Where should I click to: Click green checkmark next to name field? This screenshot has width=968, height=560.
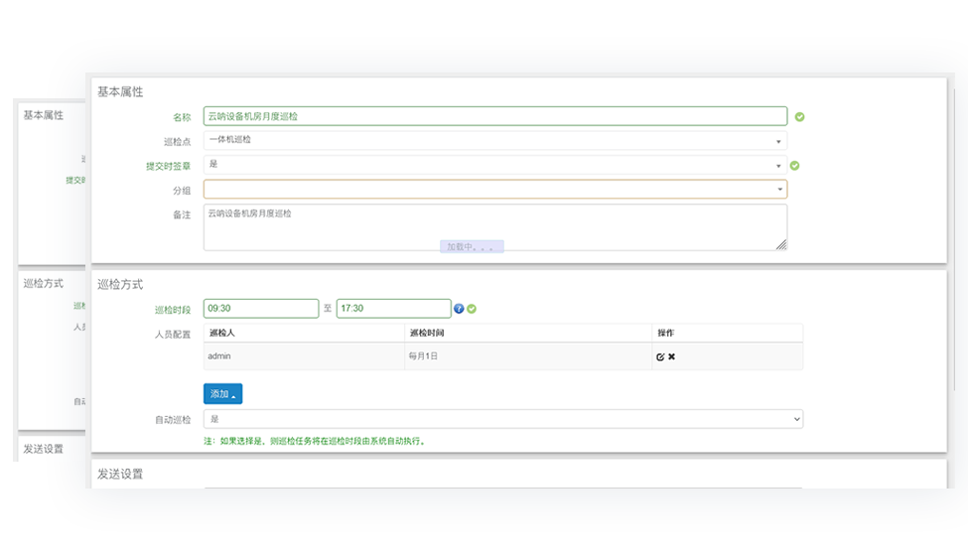pyautogui.click(x=799, y=116)
